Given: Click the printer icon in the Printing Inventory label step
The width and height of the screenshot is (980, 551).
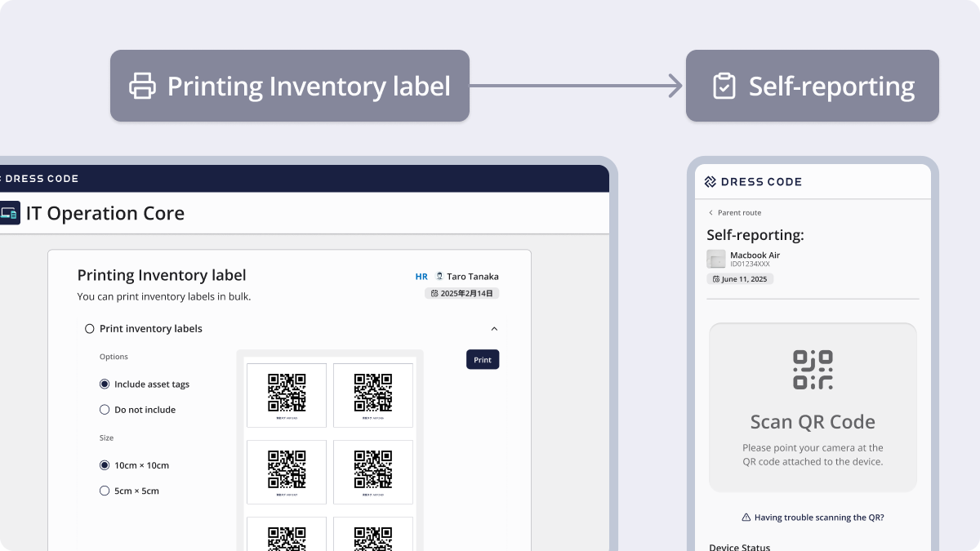Looking at the screenshot, I should 142,85.
